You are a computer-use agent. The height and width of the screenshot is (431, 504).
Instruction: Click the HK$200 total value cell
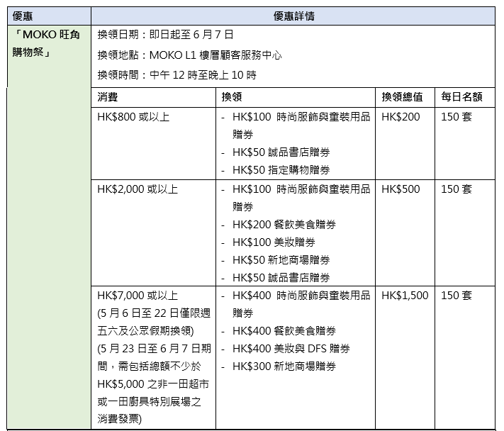coord(401,117)
